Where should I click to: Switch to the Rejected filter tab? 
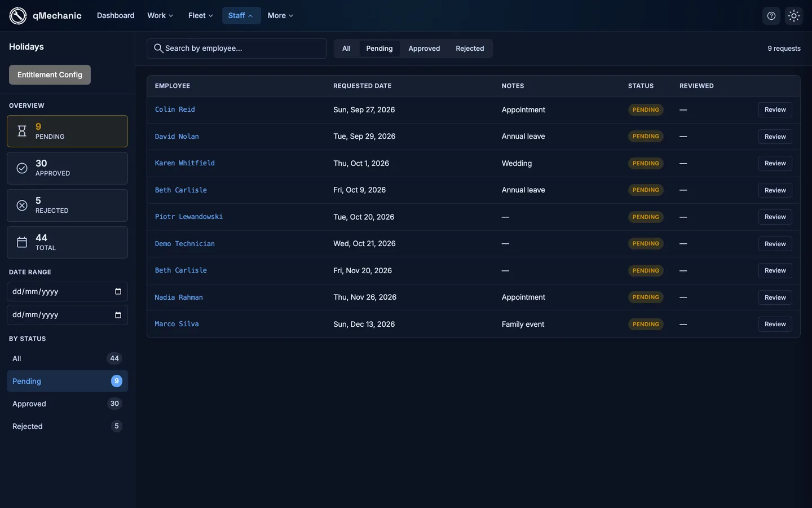(x=470, y=49)
